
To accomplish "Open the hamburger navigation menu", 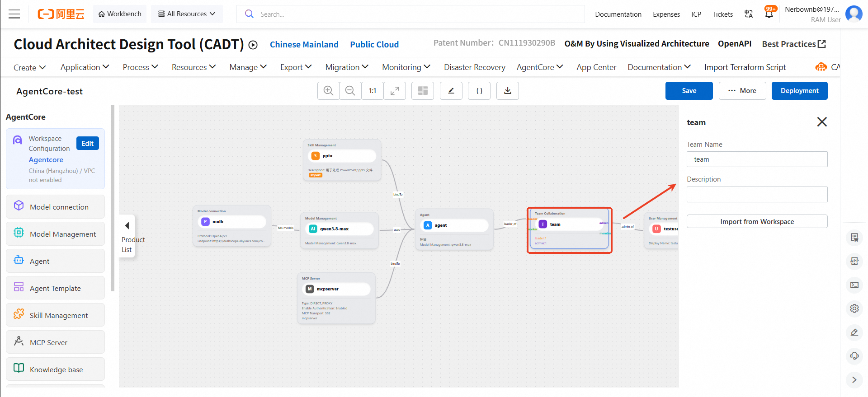I will pos(14,14).
